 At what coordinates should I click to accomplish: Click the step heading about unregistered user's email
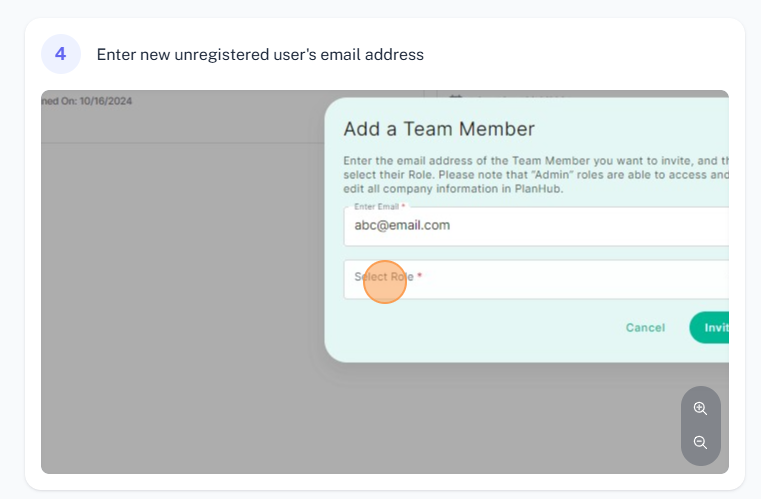pos(260,54)
